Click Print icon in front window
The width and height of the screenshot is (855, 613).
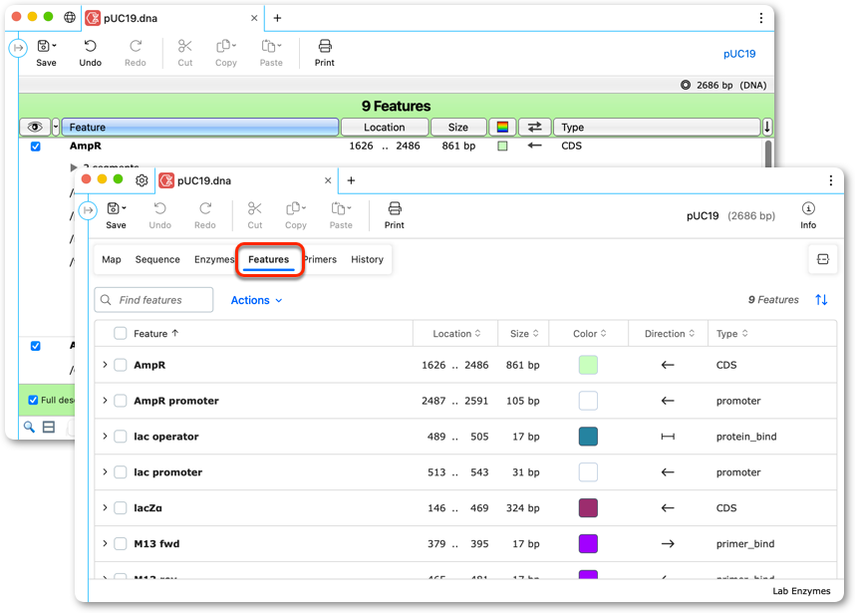(394, 209)
